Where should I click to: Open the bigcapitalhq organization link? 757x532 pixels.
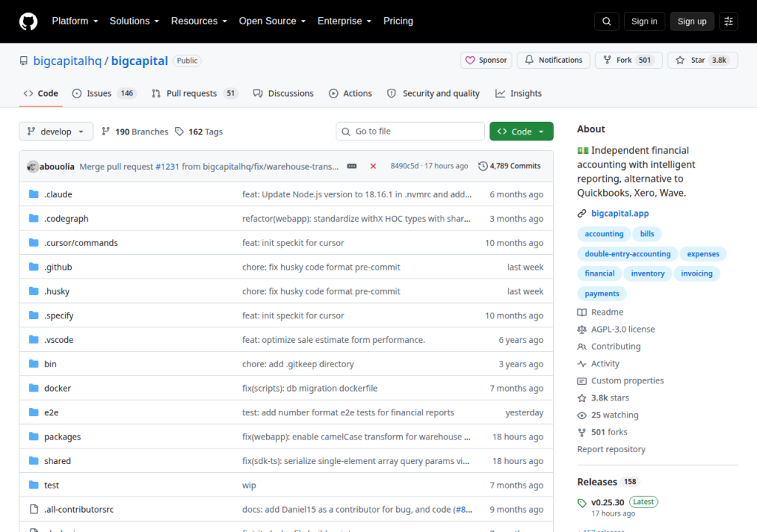point(67,61)
